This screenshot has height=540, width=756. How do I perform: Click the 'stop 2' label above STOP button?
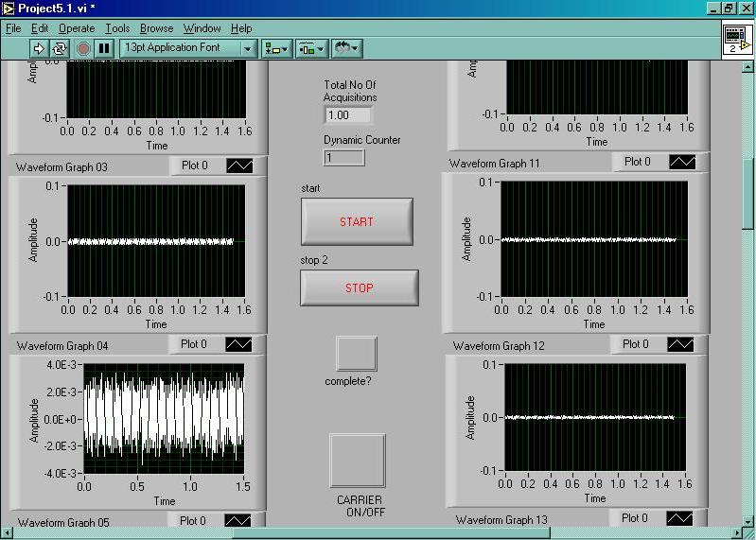(x=314, y=260)
